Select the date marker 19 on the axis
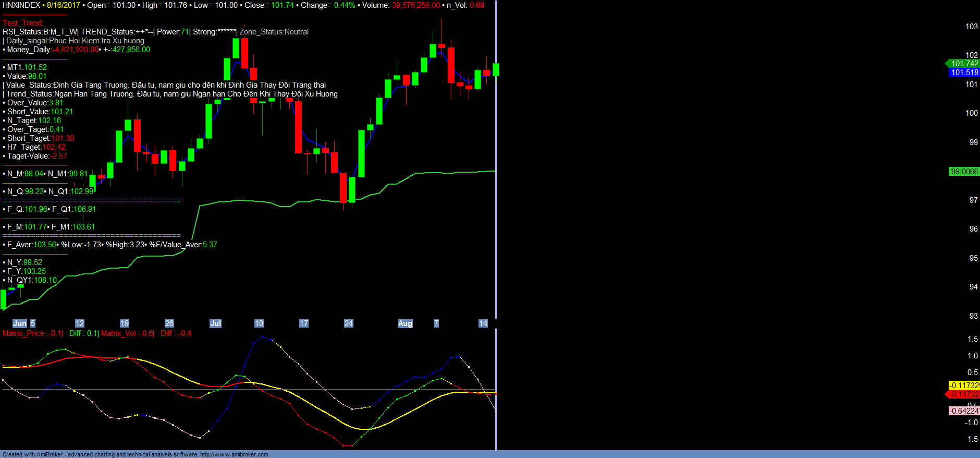Viewport: 980px width, 458px height. (125, 323)
